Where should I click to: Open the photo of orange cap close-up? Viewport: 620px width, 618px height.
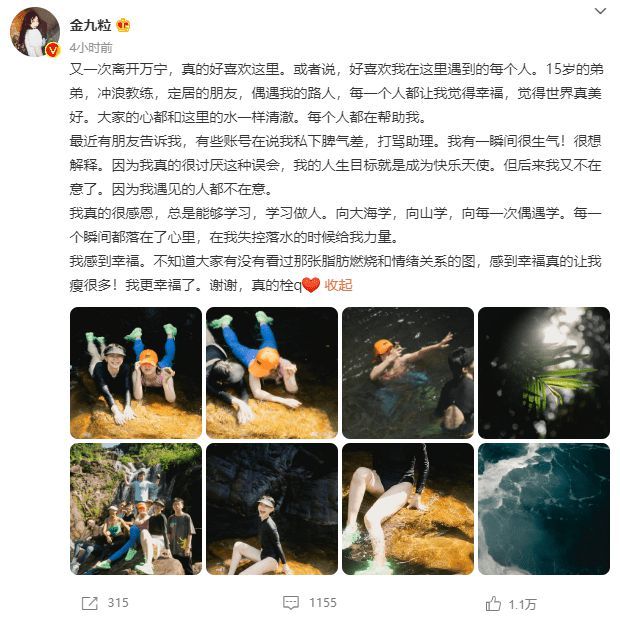(272, 373)
